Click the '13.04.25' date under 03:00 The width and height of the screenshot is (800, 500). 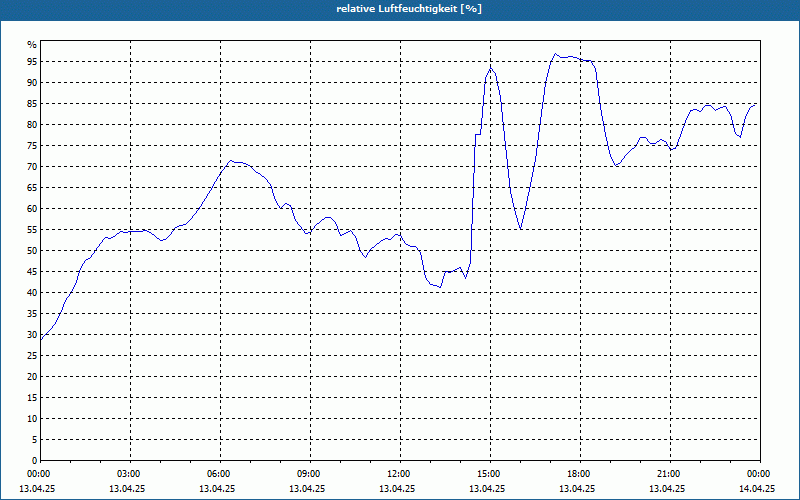tap(127, 489)
